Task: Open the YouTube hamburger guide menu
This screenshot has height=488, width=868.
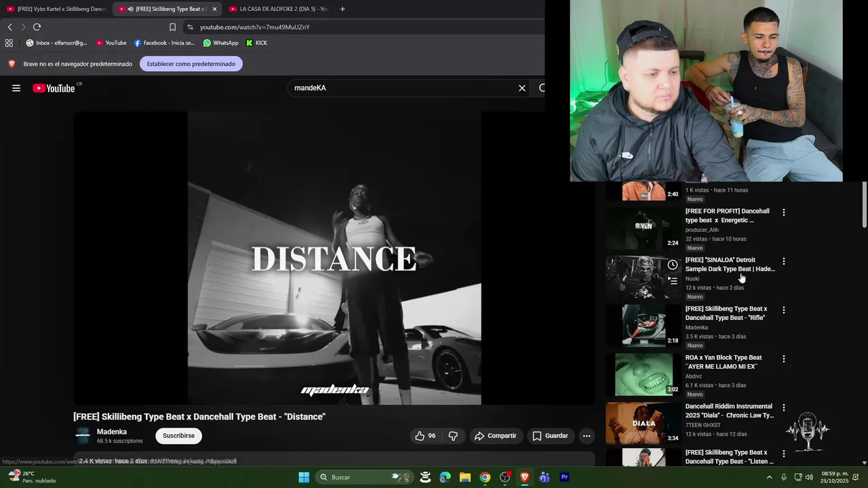Action: click(x=16, y=88)
